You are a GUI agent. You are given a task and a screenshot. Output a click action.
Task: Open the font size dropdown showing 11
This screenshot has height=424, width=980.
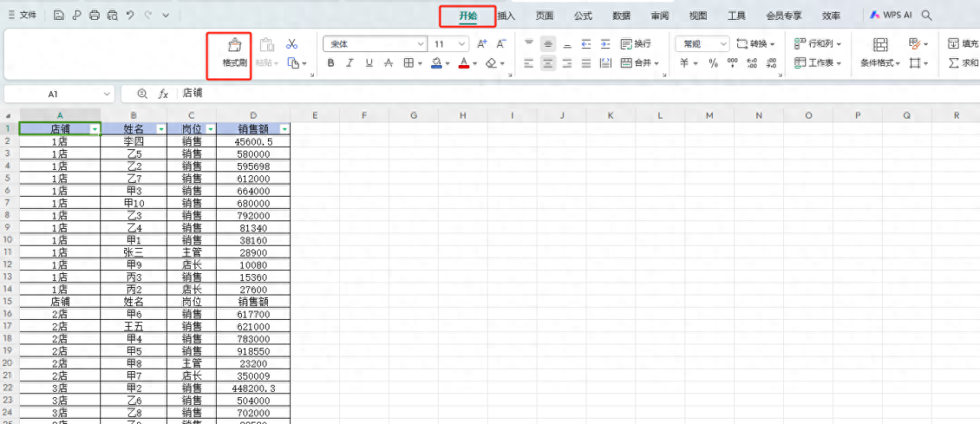462,44
